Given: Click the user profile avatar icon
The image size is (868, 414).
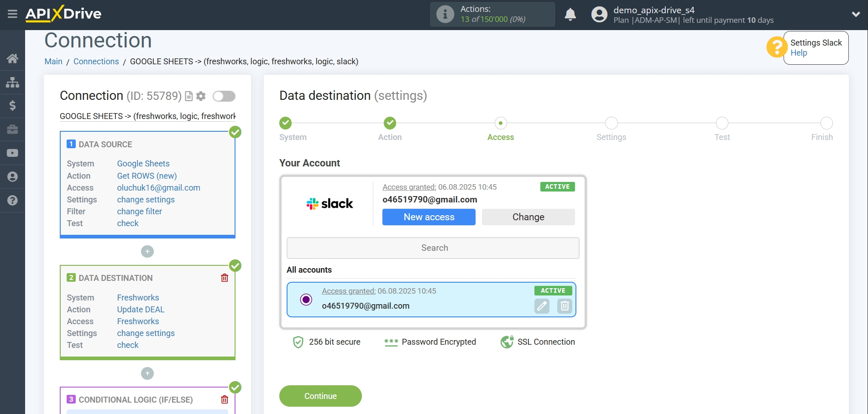Looking at the screenshot, I should [x=599, y=15].
